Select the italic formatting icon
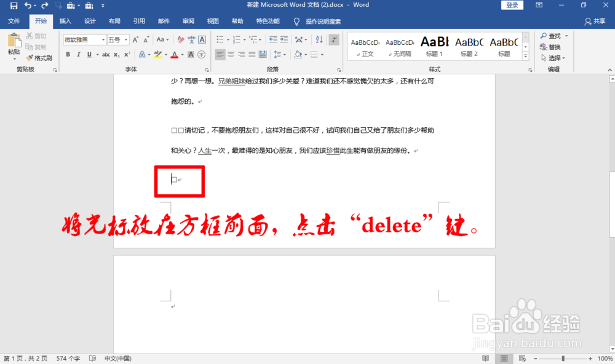Image resolution: width=615 pixels, height=364 pixels. coord(77,55)
